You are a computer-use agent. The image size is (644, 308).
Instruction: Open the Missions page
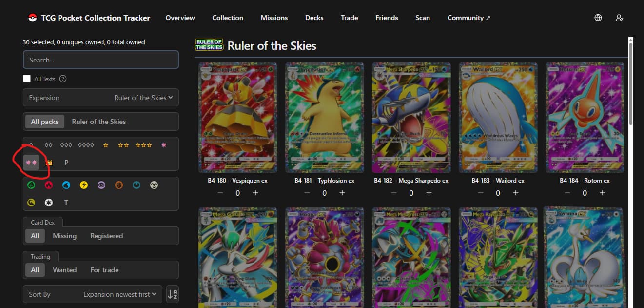tap(274, 18)
